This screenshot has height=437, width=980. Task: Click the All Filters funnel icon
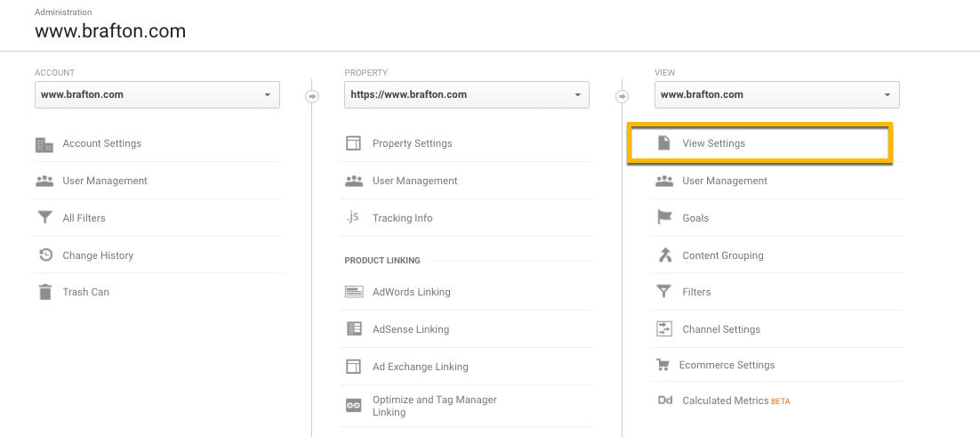click(x=44, y=218)
